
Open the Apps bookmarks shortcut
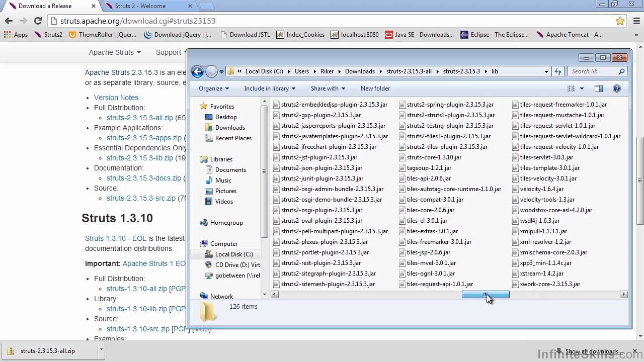click(x=16, y=35)
